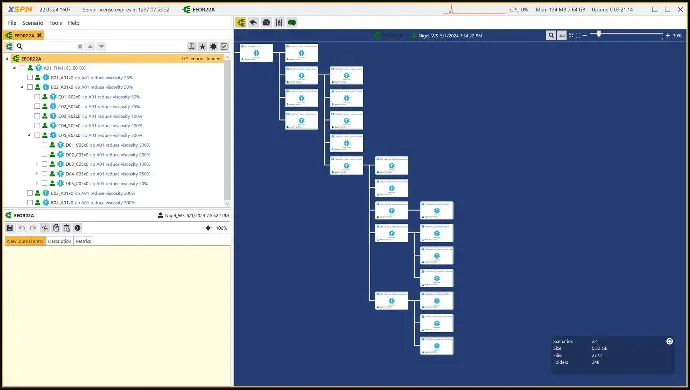690x390 pixels.
Task: Click the green comment bubble icon in the graph toolbar
Action: 292,22
